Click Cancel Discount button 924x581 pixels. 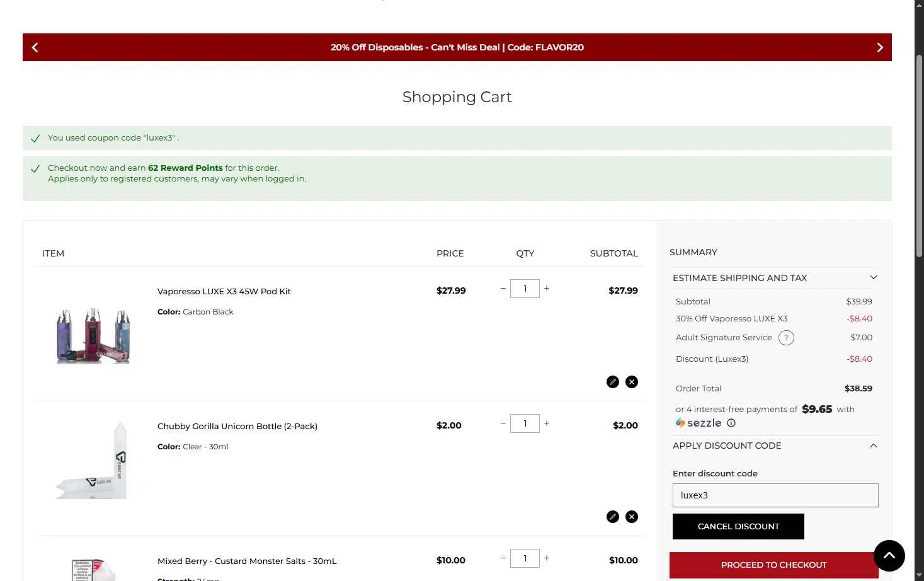point(738,526)
